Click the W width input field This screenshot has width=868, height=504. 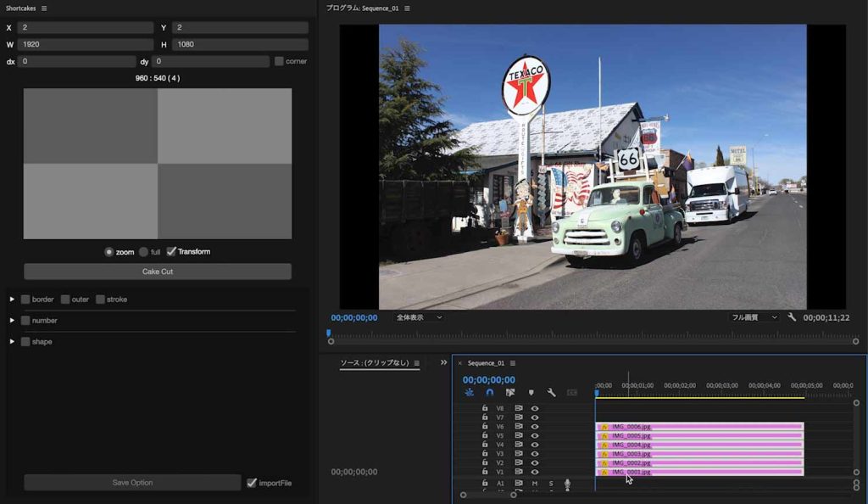pyautogui.click(x=85, y=44)
